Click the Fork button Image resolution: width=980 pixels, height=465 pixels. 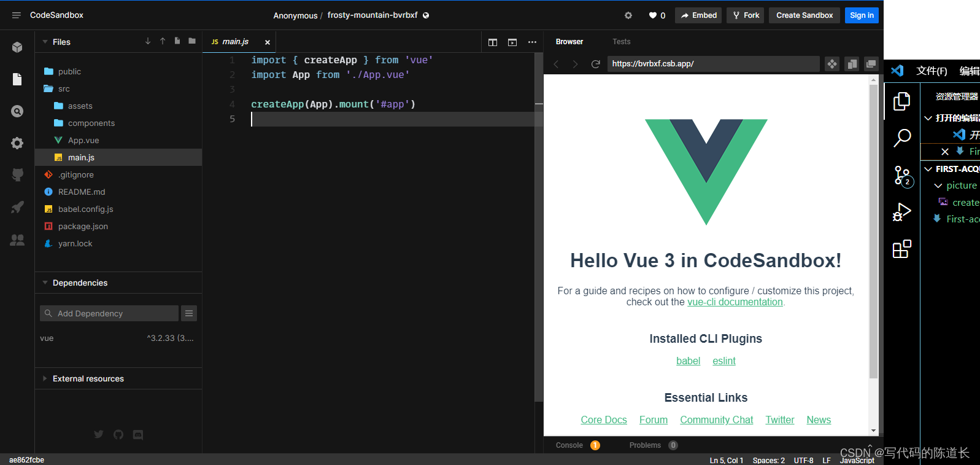coord(746,15)
